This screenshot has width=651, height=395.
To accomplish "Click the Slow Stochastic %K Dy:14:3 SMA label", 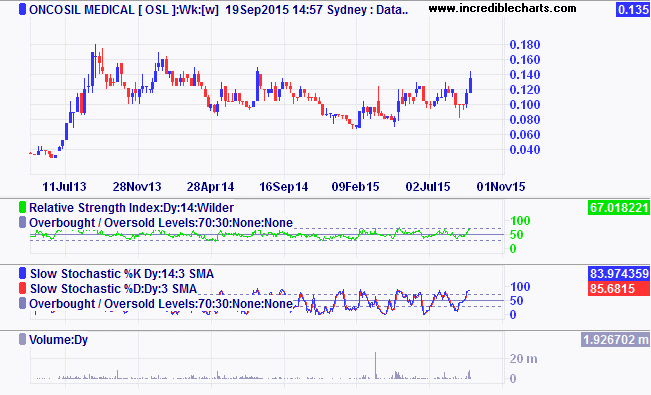I will tap(122, 274).
